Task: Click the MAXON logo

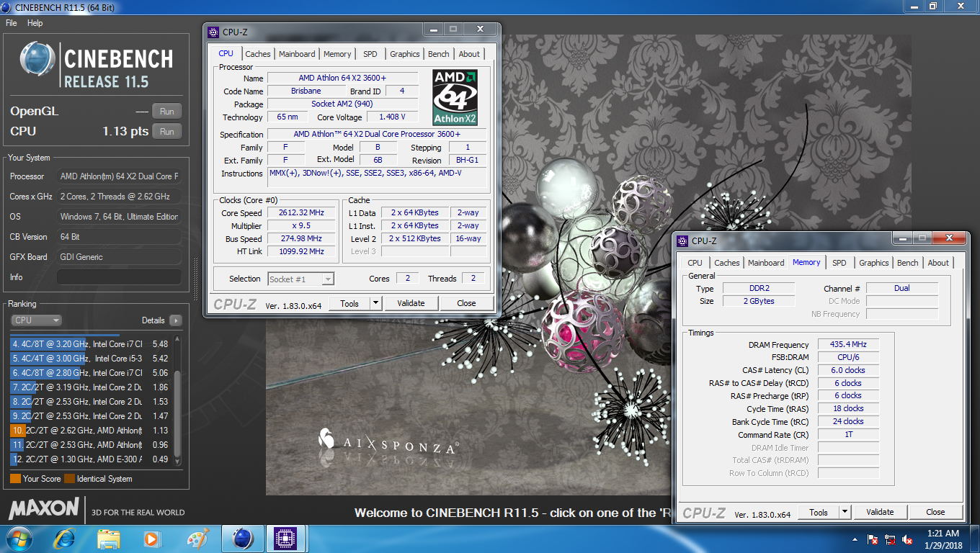Action: tap(44, 508)
